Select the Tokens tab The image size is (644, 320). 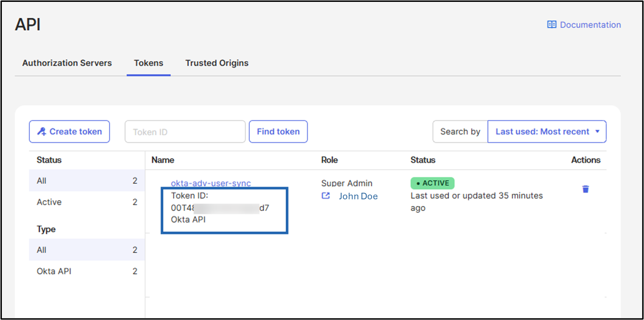[x=149, y=63]
